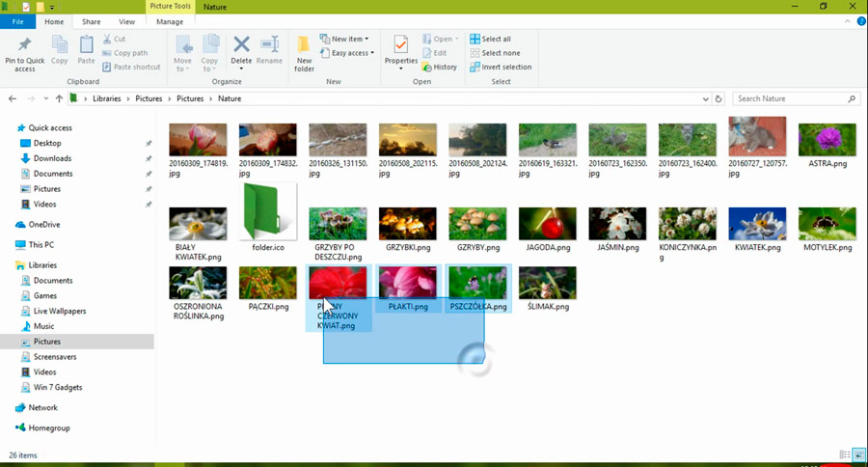Viewport: 868px width, 467px height.
Task: Click the Copy ribbon icon
Action: tap(59, 50)
